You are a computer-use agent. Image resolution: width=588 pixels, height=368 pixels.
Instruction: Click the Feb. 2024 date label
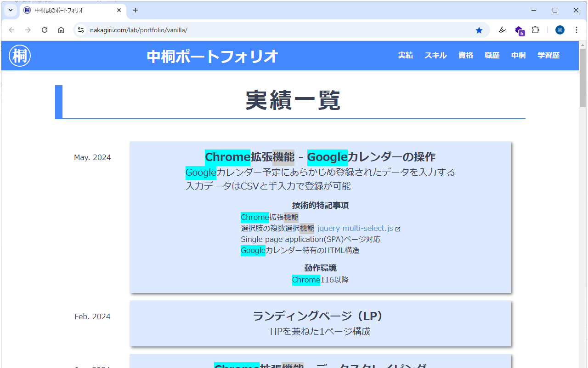pos(92,316)
